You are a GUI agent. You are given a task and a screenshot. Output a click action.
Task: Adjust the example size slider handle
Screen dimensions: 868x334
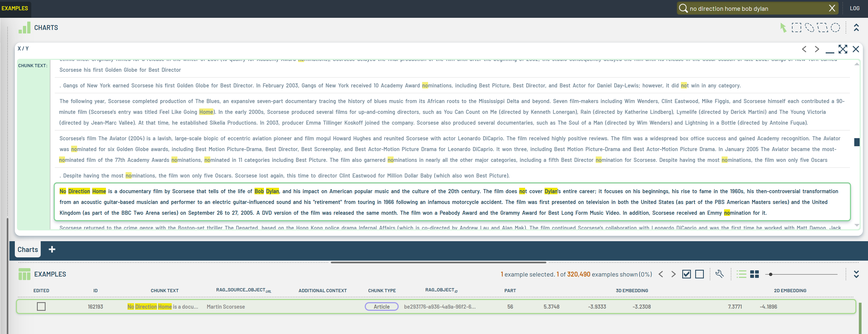tap(771, 274)
